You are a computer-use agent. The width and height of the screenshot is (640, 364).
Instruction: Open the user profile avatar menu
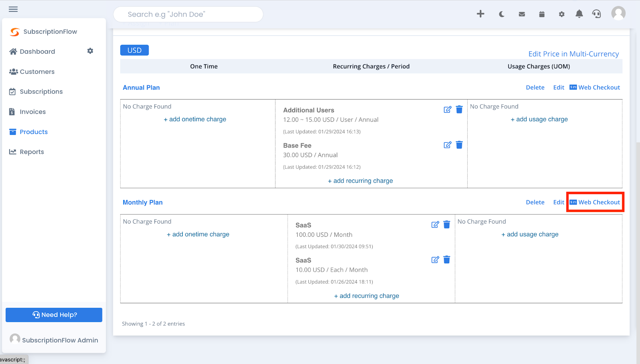pyautogui.click(x=618, y=13)
